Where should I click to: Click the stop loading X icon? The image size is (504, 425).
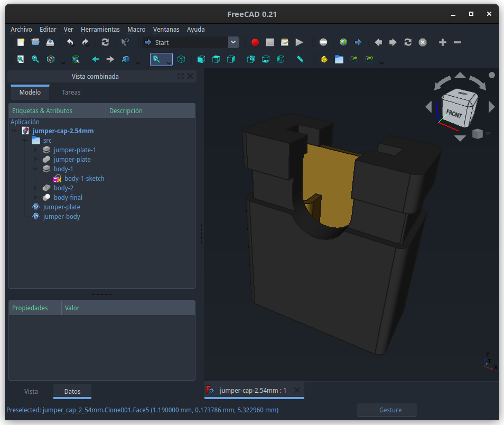423,42
